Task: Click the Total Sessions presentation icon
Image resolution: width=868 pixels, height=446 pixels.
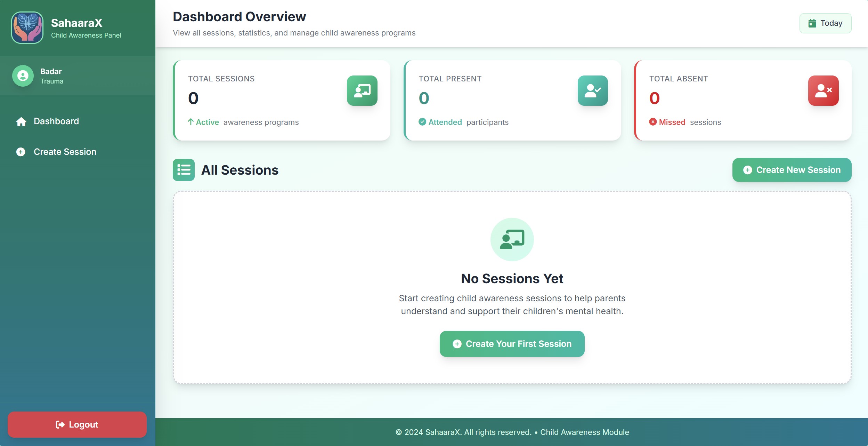Action: click(x=362, y=90)
